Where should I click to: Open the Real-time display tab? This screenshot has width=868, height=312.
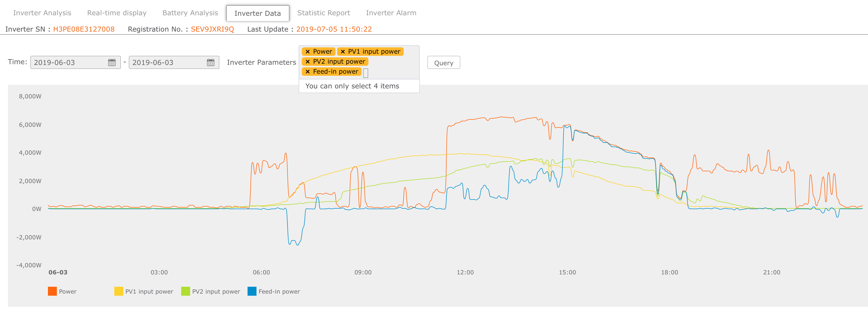pos(117,13)
